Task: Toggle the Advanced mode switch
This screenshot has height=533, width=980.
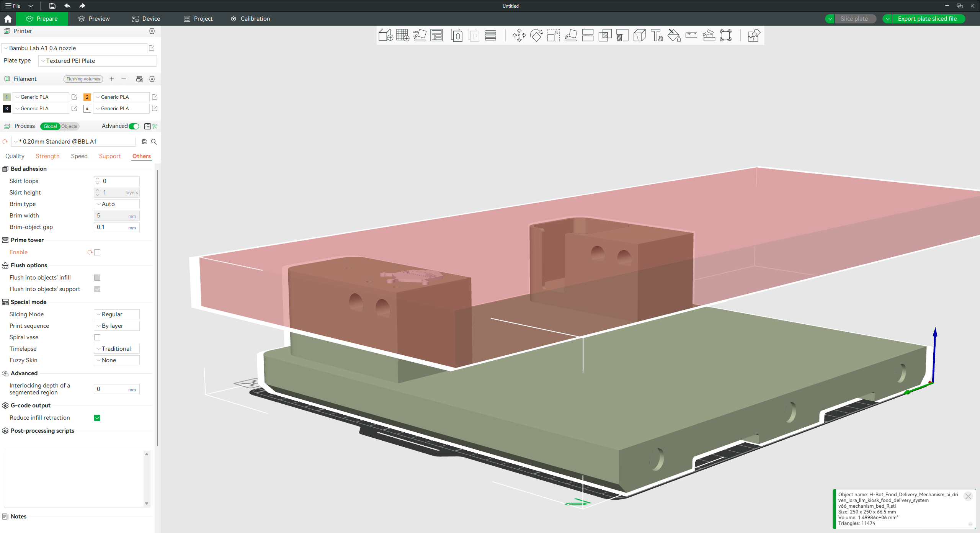Action: click(x=134, y=126)
